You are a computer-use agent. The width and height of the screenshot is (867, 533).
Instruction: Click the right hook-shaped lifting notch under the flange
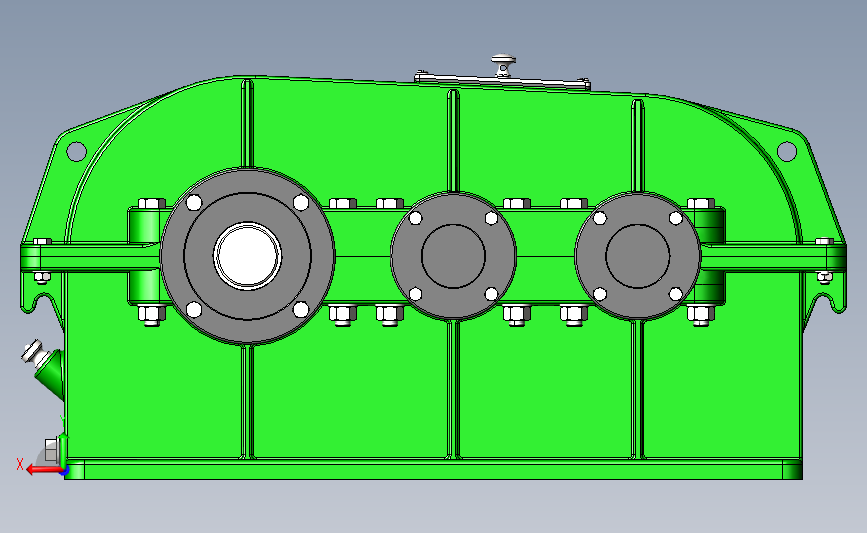click(x=823, y=301)
